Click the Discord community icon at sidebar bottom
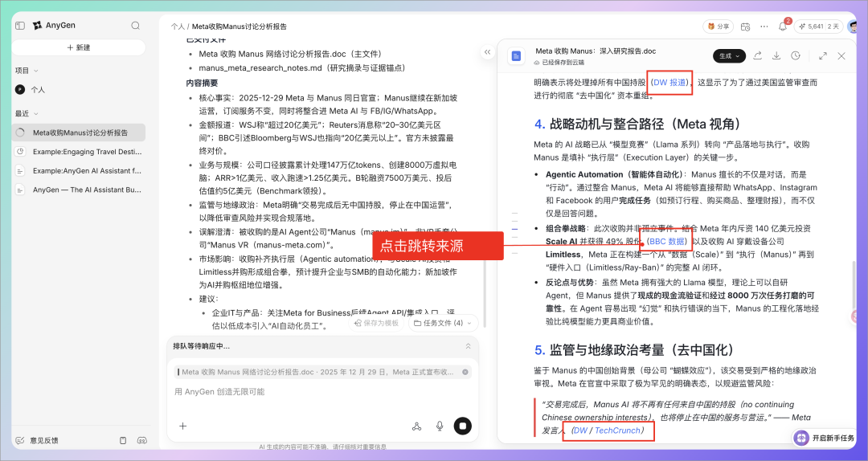Viewport: 868px width, 461px height. point(141,441)
